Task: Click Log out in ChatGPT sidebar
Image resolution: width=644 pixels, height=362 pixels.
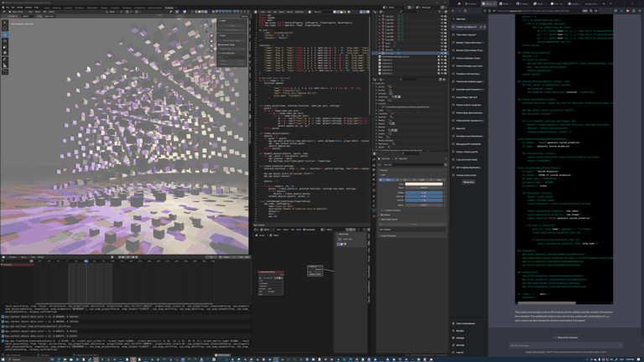Action: (x=460, y=352)
